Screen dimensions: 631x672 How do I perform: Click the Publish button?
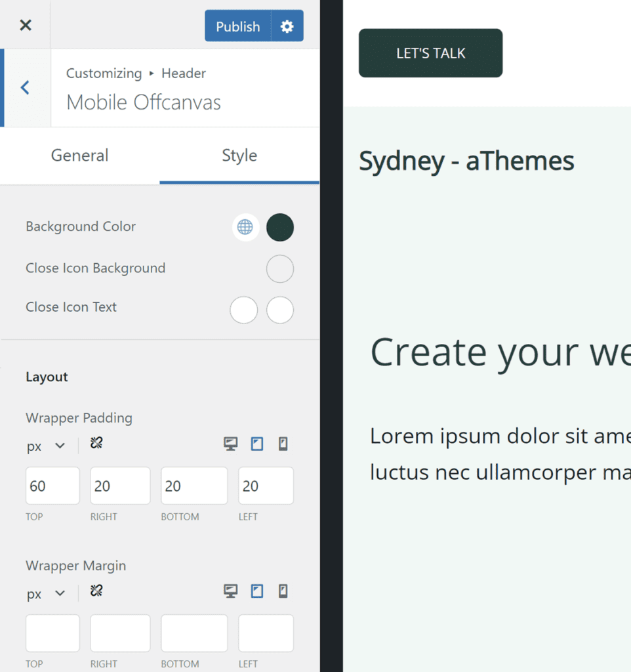click(237, 26)
